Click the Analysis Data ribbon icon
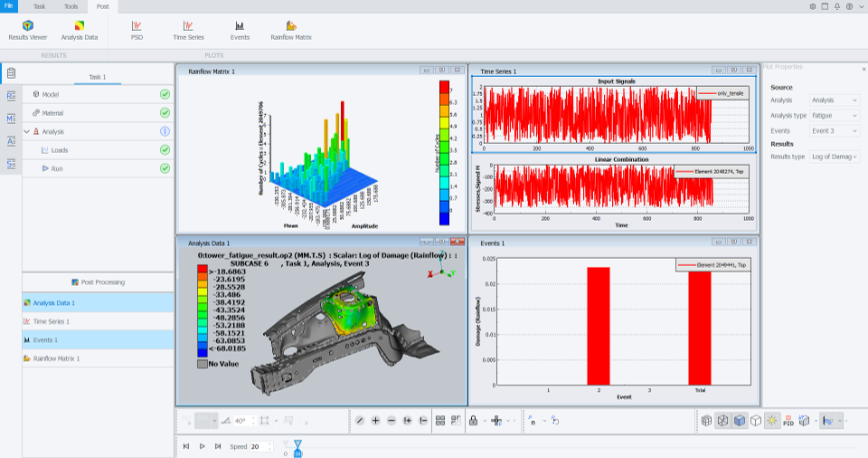 79,30
